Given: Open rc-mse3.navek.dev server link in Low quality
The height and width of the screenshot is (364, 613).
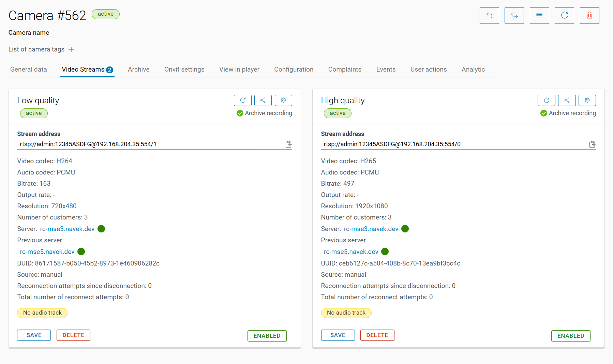Looking at the screenshot, I should (67, 229).
